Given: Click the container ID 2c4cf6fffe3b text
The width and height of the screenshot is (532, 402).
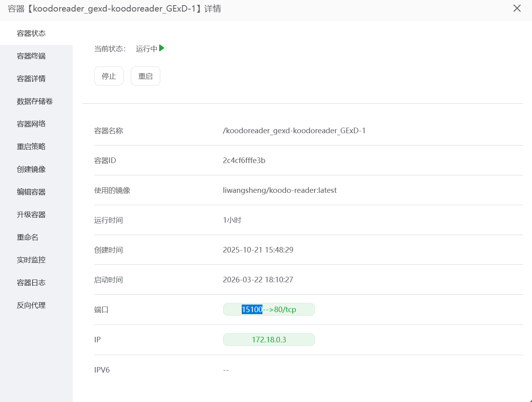Looking at the screenshot, I should tap(244, 160).
